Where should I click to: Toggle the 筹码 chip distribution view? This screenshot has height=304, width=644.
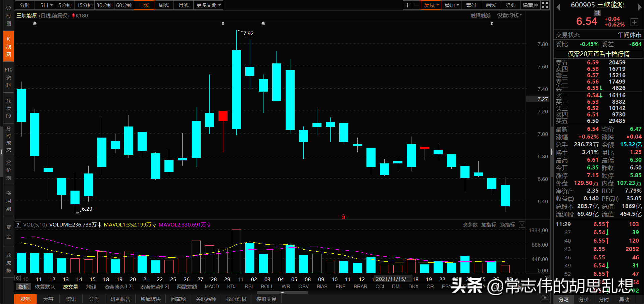tap(470, 5)
